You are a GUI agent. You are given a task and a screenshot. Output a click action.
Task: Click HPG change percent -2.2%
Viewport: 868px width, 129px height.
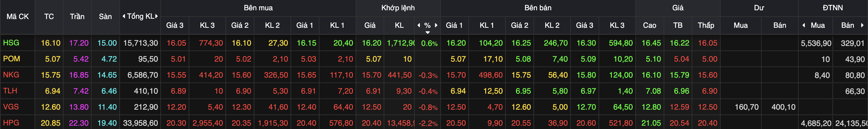428,123
